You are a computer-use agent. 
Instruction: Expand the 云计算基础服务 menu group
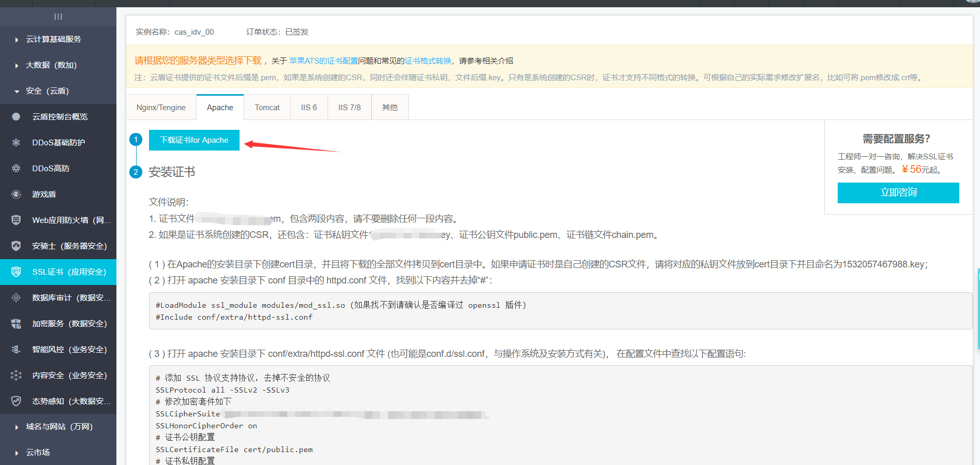pyautogui.click(x=53, y=39)
